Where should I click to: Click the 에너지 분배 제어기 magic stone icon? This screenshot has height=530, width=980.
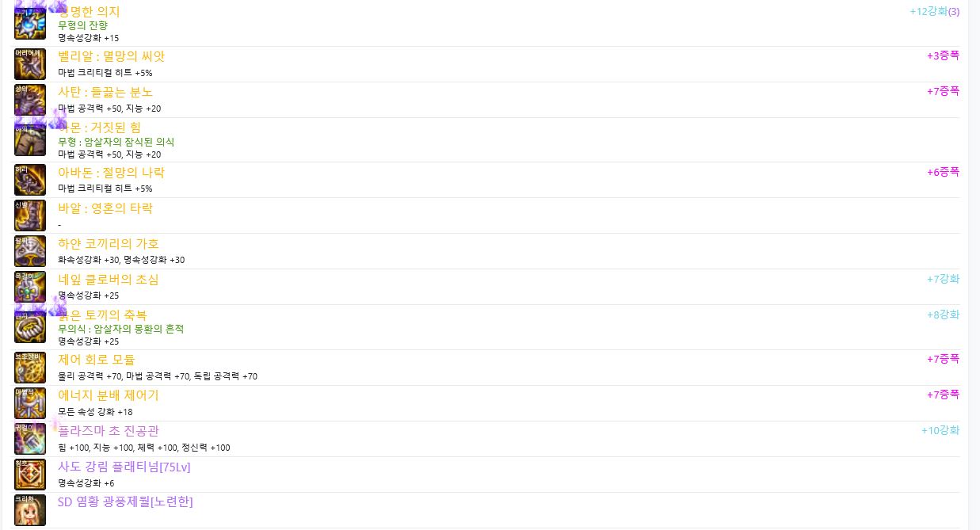pos(30,403)
